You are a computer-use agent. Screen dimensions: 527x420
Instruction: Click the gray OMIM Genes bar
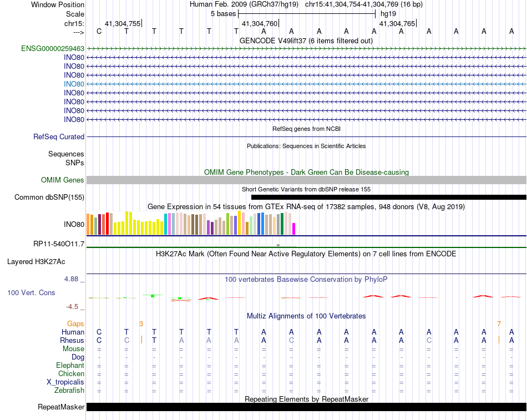pyautogui.click(x=306, y=180)
